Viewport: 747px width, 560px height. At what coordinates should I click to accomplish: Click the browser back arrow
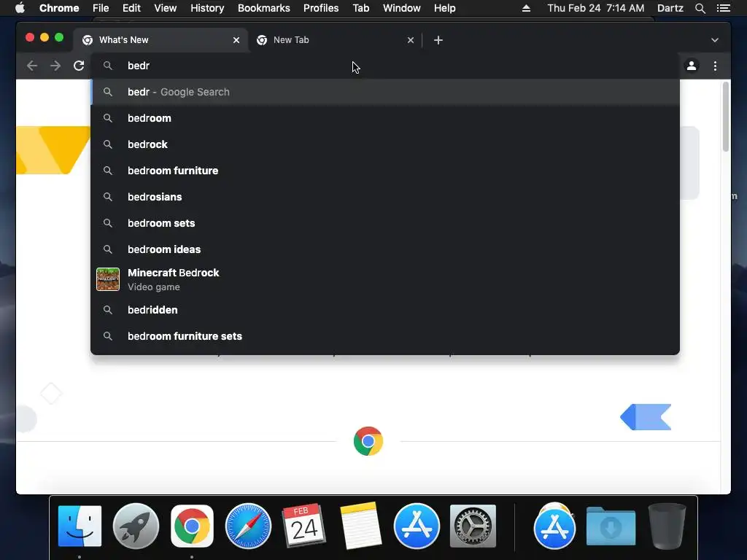pos(32,66)
